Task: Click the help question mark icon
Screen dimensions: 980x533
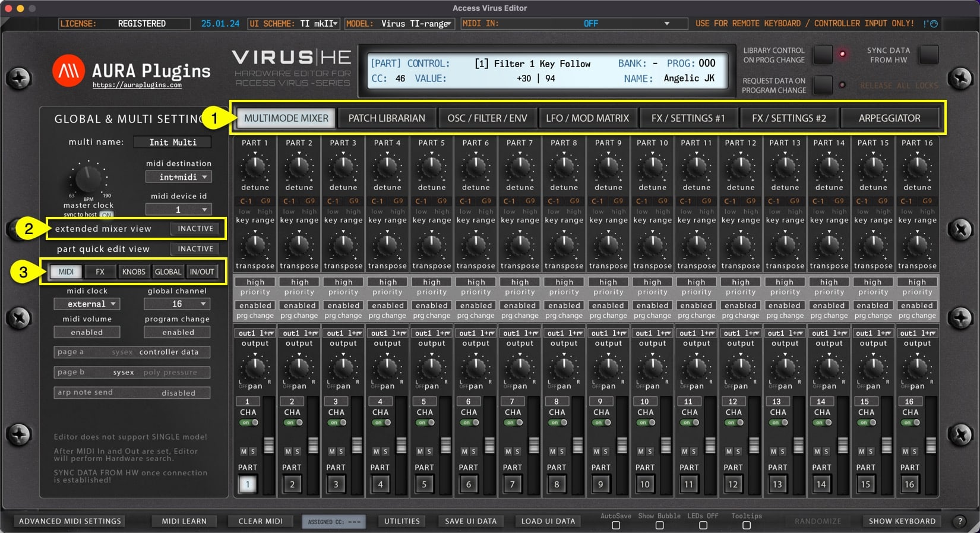Action: pos(960,521)
